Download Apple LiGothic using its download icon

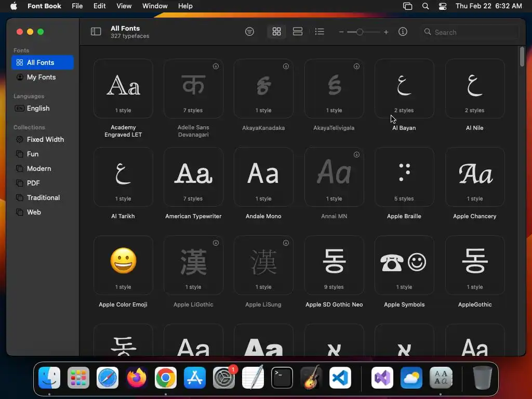pos(216,243)
